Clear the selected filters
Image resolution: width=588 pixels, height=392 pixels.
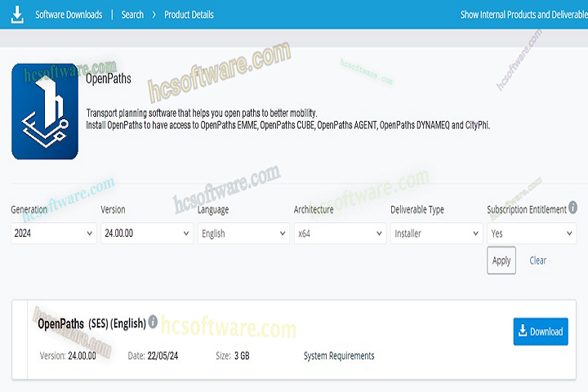[x=537, y=261]
